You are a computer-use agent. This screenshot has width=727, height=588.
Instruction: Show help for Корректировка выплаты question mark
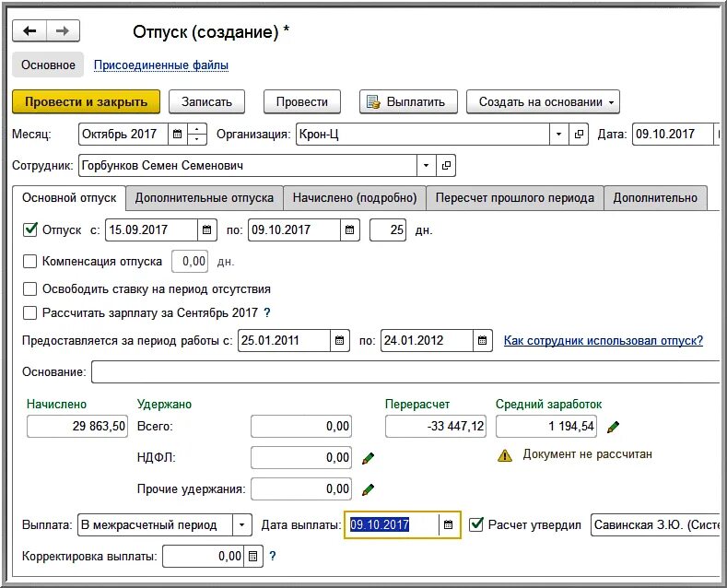coord(273,556)
